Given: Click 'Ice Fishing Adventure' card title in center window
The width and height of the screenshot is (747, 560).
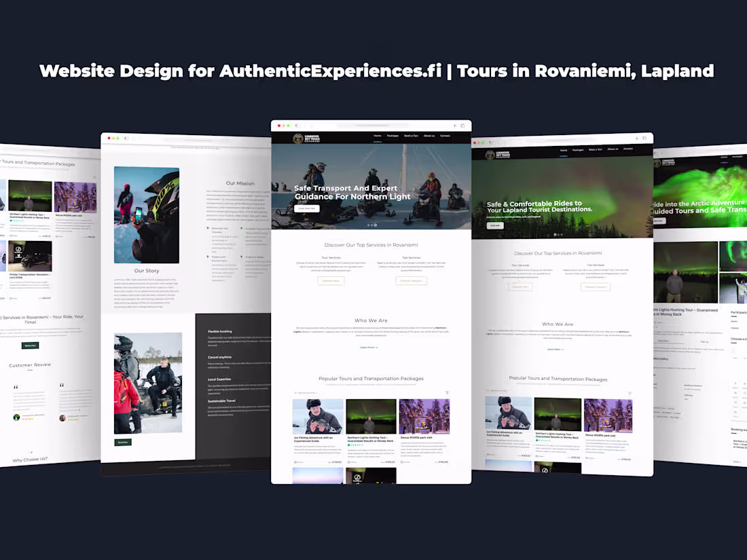Looking at the screenshot, I should (x=314, y=439).
